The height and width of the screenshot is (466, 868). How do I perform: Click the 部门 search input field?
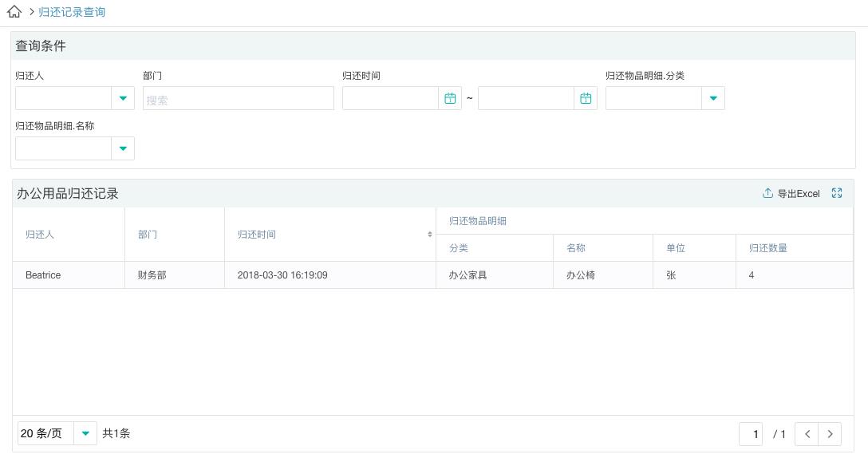point(238,99)
